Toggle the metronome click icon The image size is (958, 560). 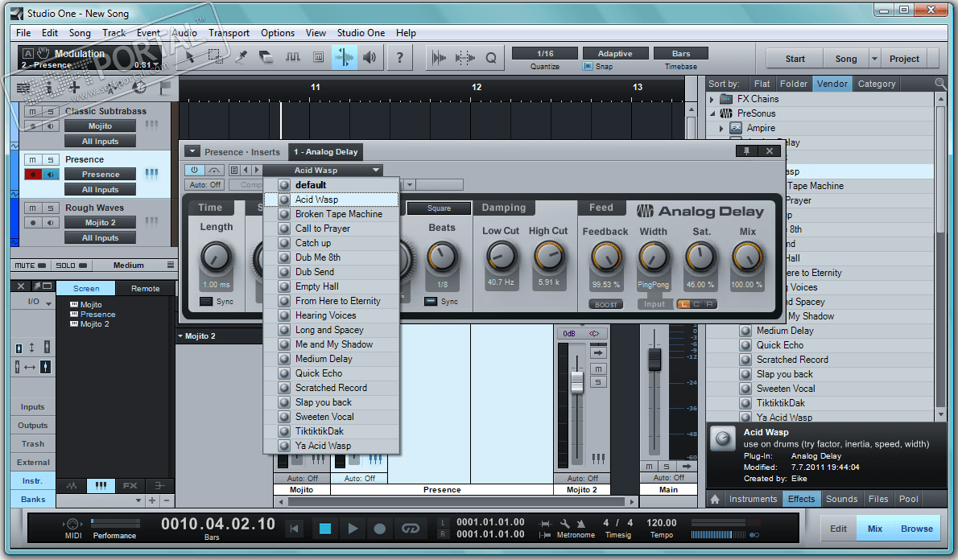(x=580, y=523)
